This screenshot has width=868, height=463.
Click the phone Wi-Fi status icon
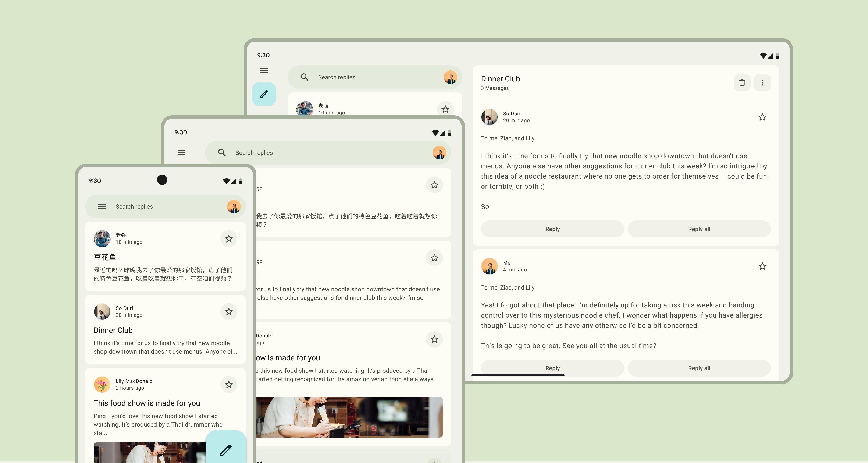tap(226, 181)
